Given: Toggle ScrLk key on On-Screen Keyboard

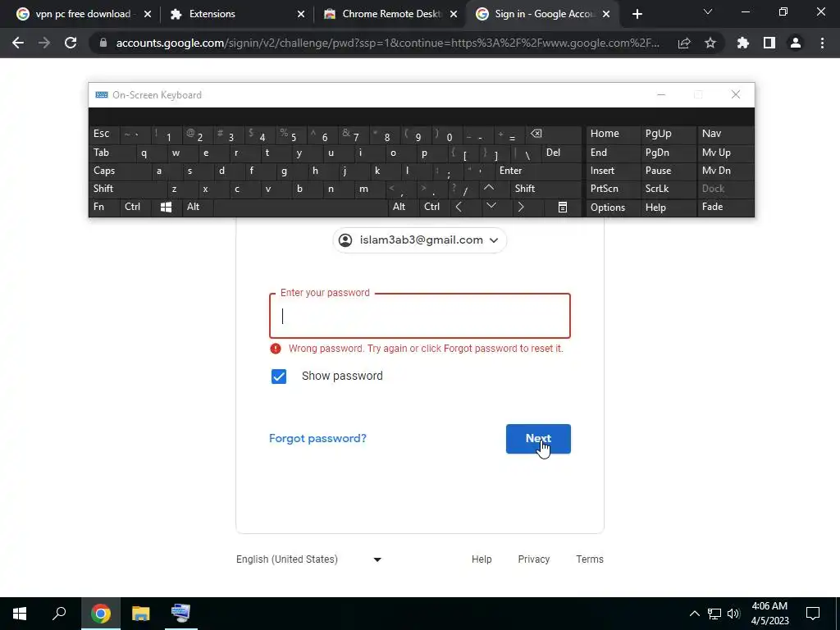Looking at the screenshot, I should pyautogui.click(x=668, y=189).
